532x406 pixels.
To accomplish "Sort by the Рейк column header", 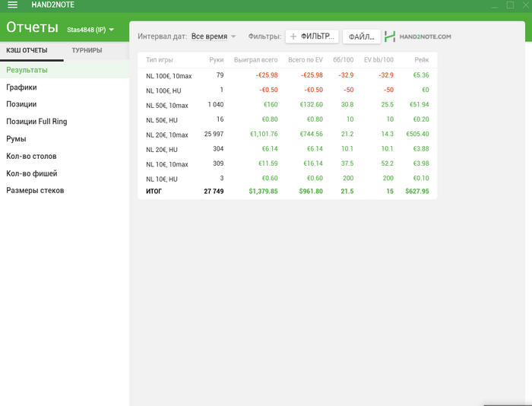I will (422, 60).
